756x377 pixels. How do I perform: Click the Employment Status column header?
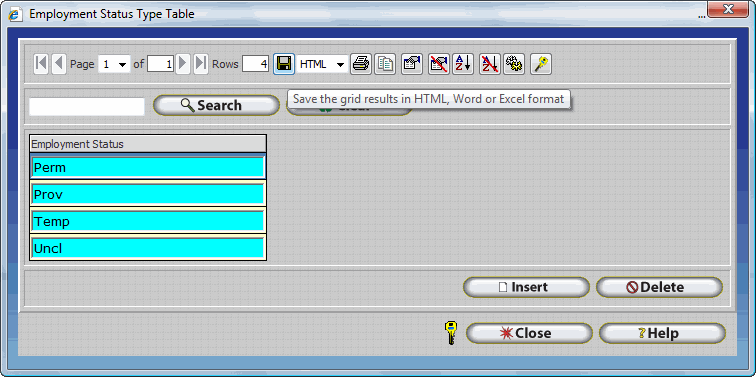tap(148, 144)
